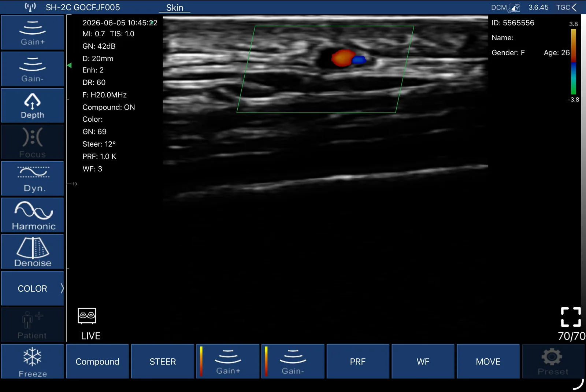Select MOVE to reposition color box

[488, 362]
